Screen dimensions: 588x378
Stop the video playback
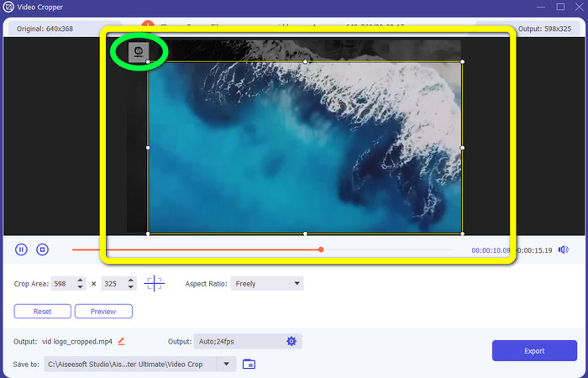[x=42, y=249]
